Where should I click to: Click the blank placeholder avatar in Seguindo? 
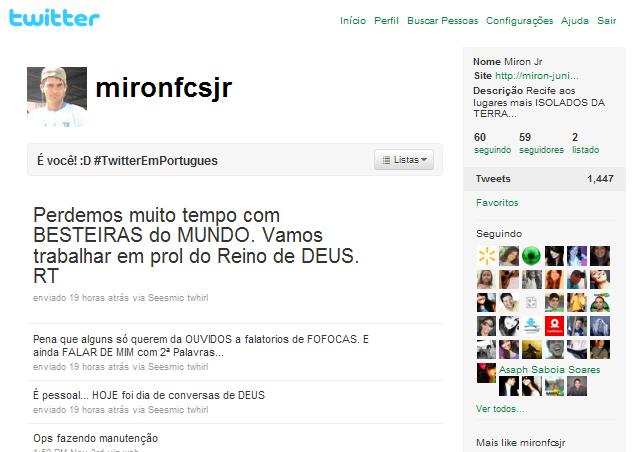click(531, 303)
